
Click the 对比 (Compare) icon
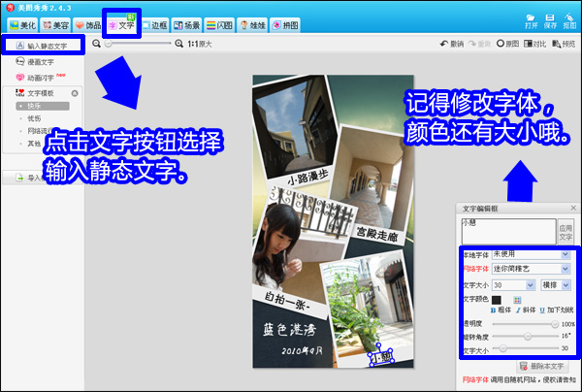pos(529,45)
